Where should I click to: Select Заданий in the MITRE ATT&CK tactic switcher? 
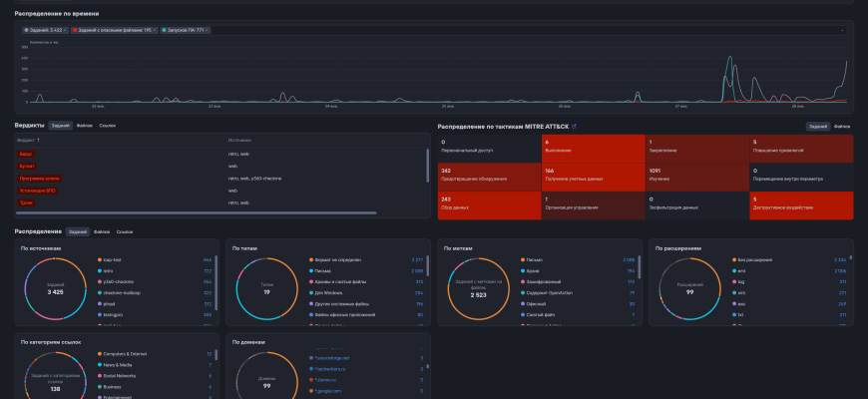point(818,127)
